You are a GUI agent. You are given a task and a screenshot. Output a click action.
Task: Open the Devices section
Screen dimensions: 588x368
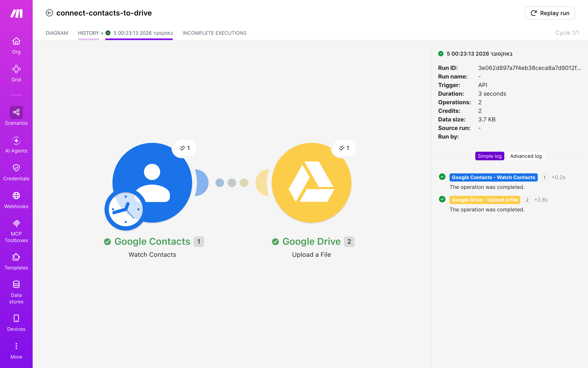pyautogui.click(x=16, y=323)
